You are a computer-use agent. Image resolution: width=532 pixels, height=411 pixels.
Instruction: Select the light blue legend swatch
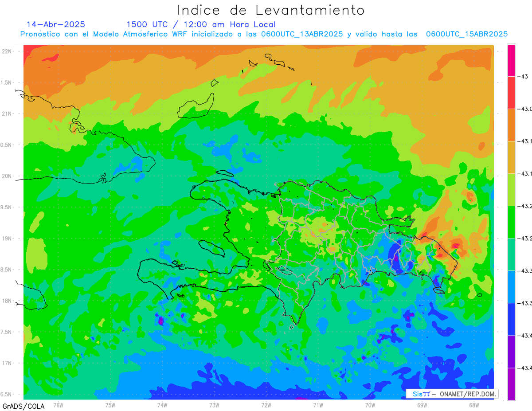click(x=511, y=287)
